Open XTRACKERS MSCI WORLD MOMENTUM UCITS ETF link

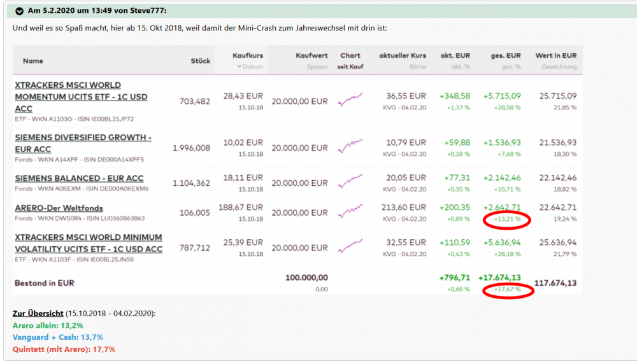81,97
